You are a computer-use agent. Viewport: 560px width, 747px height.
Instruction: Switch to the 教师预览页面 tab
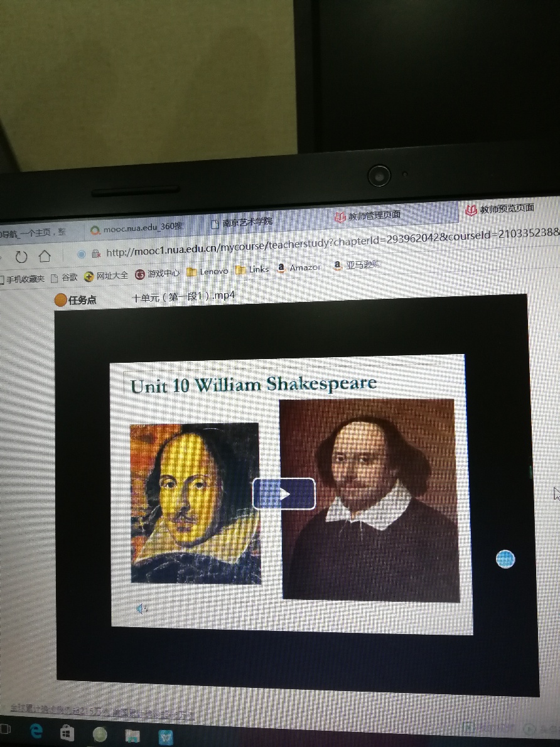tap(500, 208)
